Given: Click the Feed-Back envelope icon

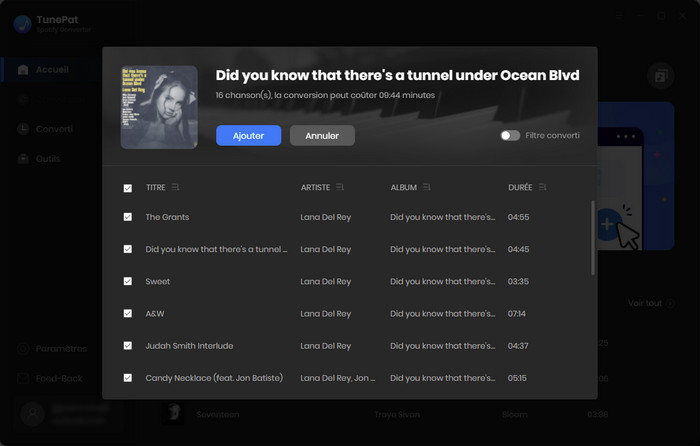Looking at the screenshot, I should pos(23,379).
